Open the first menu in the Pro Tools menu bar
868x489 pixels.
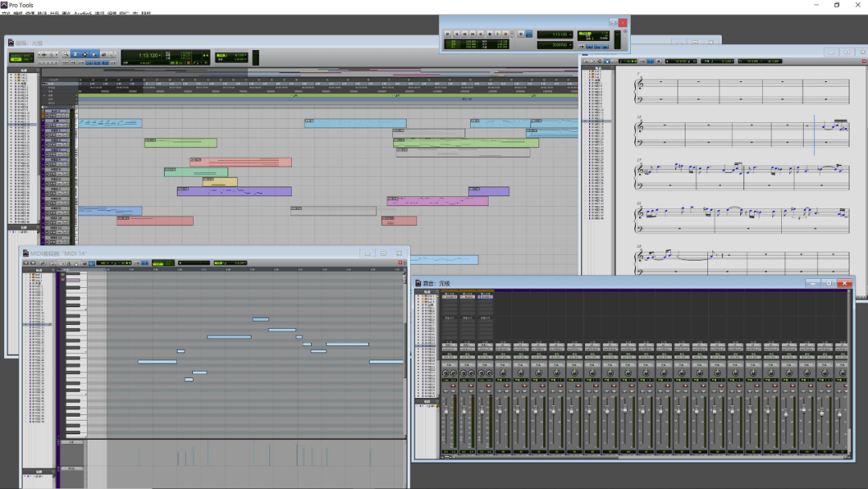tap(6, 13)
